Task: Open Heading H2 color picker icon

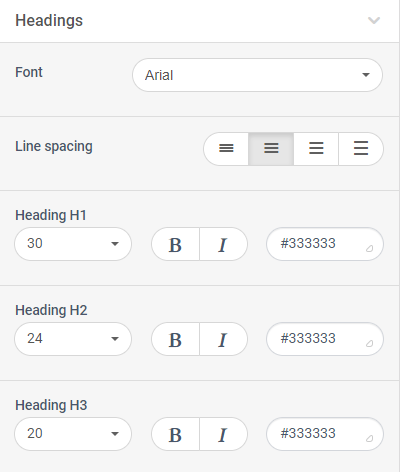Action: pyautogui.click(x=369, y=343)
